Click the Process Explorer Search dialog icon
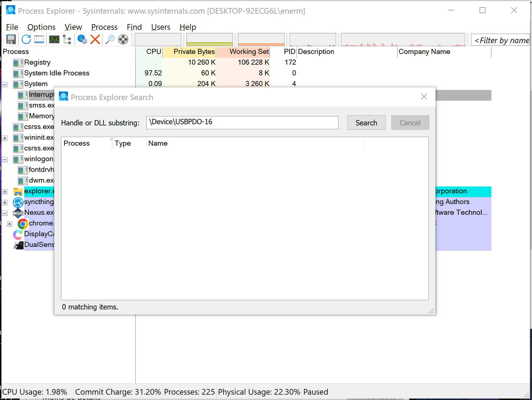Image resolution: width=532 pixels, height=400 pixels. point(64,97)
